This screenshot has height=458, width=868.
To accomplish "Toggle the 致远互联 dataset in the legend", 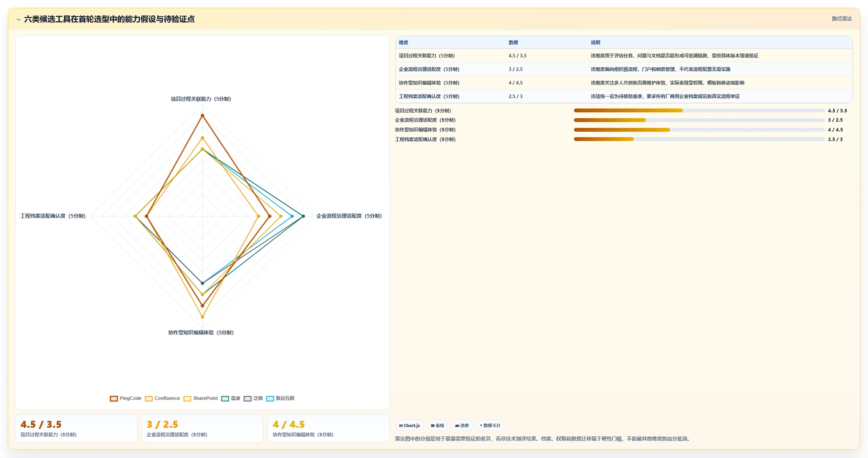I will (281, 398).
